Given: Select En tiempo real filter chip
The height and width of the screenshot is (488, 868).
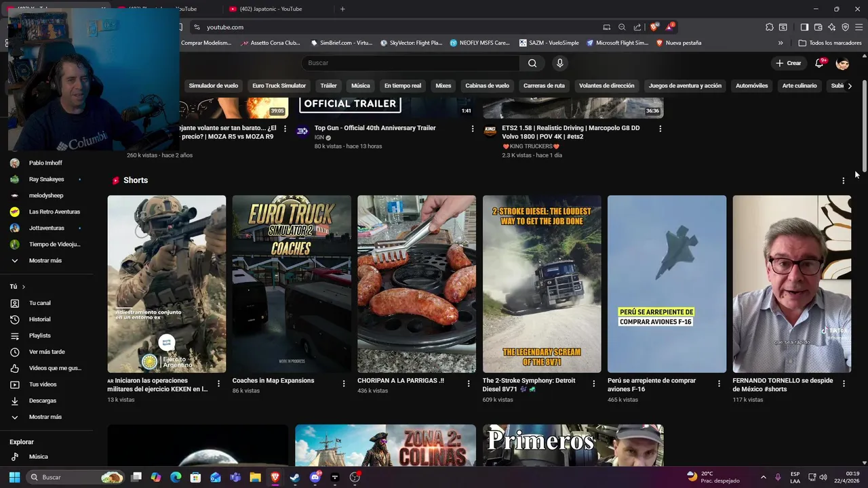Looking at the screenshot, I should pyautogui.click(x=403, y=86).
